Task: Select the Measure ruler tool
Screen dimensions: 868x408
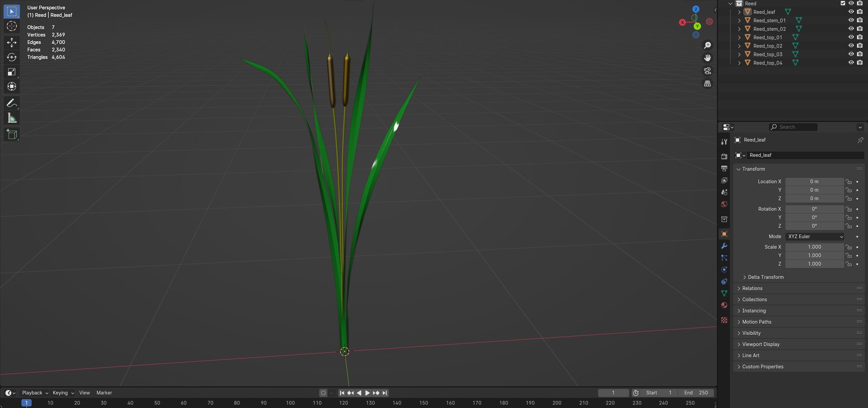Action: pos(12,118)
